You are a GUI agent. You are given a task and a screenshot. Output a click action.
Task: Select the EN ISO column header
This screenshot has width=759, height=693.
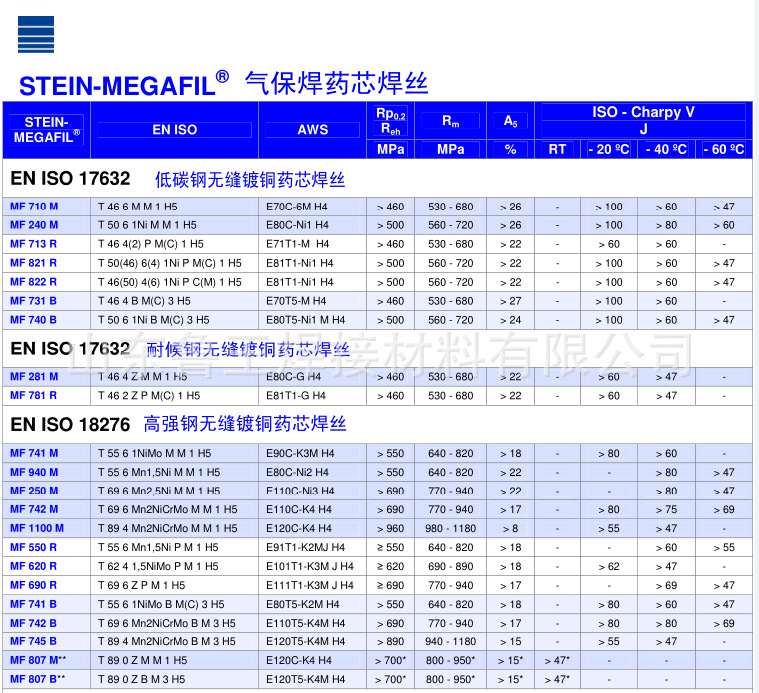175,130
